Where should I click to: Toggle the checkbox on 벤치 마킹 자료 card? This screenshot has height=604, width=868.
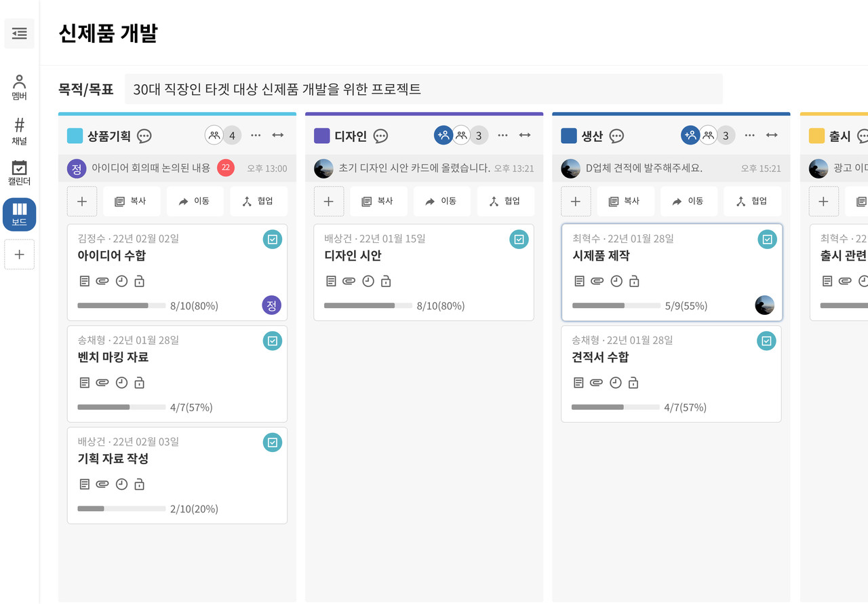coord(272,341)
